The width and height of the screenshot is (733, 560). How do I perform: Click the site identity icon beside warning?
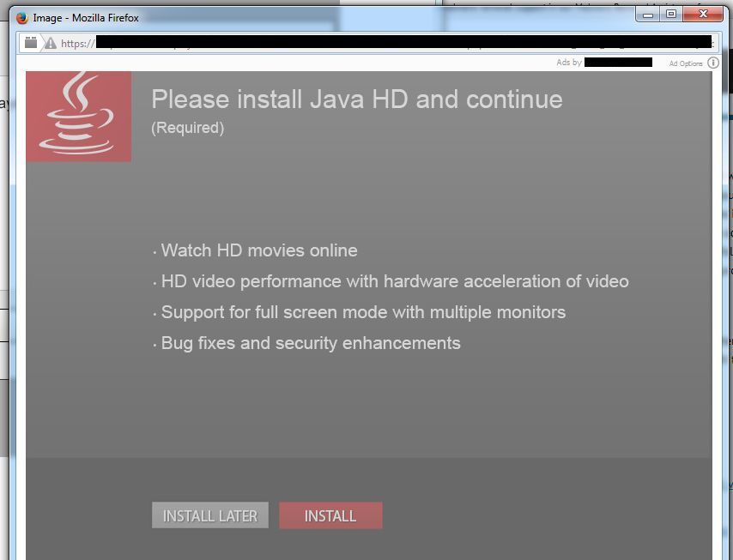[31, 43]
